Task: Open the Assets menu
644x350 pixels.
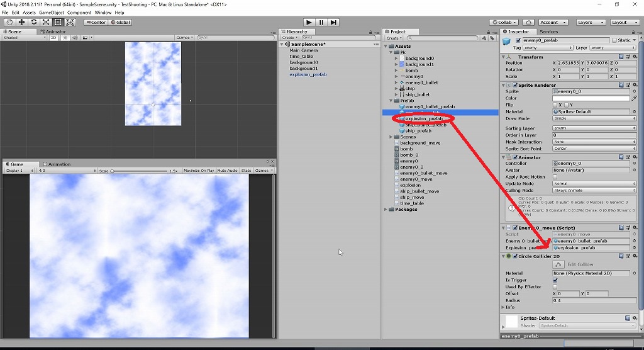Action: 29,13
